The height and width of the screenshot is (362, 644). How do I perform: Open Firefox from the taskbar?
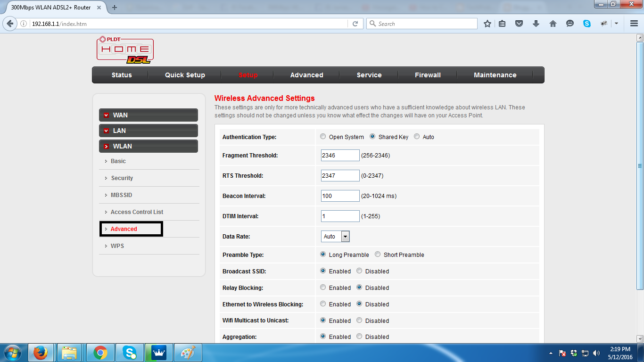41,353
